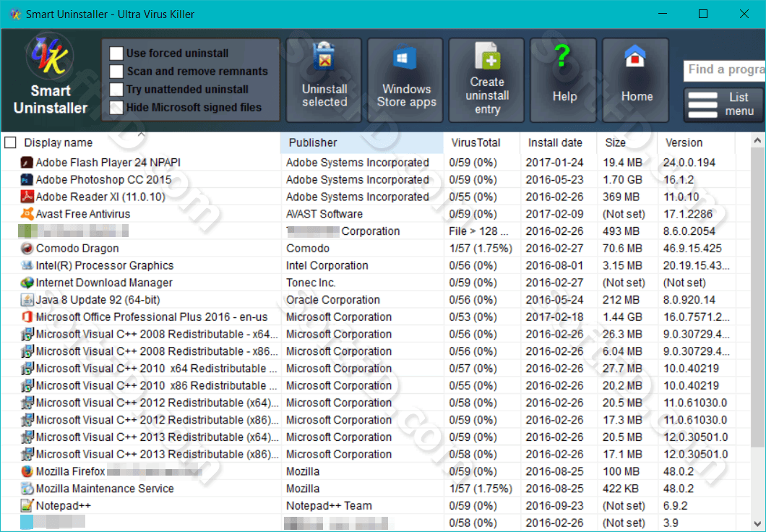
Task: Click the UVK Smart Uninstaller logo
Action: click(x=50, y=56)
